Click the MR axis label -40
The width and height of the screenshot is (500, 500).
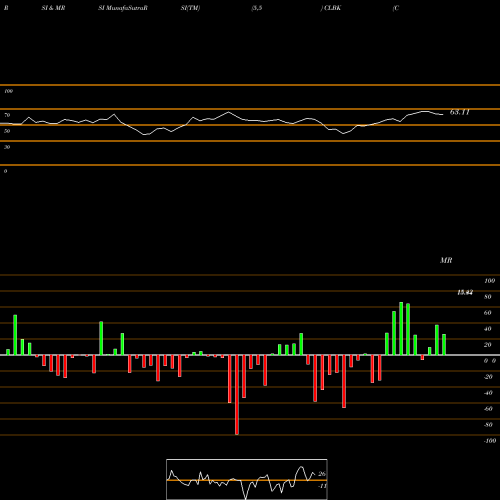tap(488, 393)
